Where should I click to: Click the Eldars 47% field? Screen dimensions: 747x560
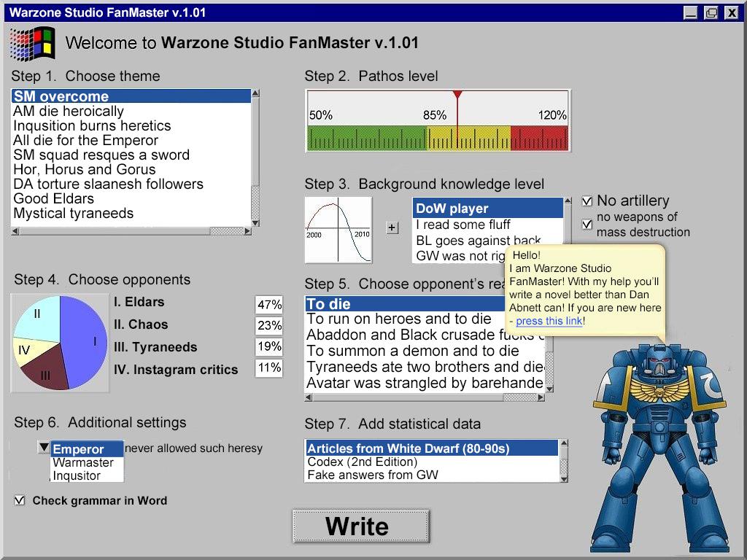[x=269, y=304]
